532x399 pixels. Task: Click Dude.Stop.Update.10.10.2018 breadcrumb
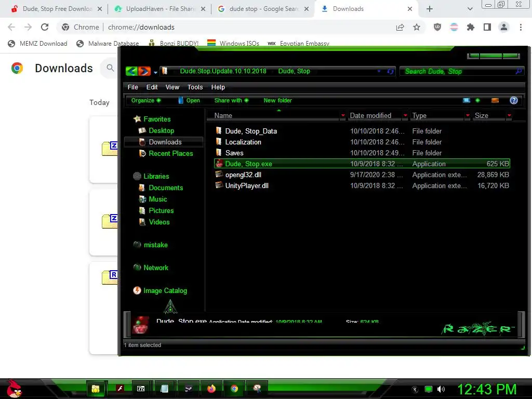(x=223, y=71)
